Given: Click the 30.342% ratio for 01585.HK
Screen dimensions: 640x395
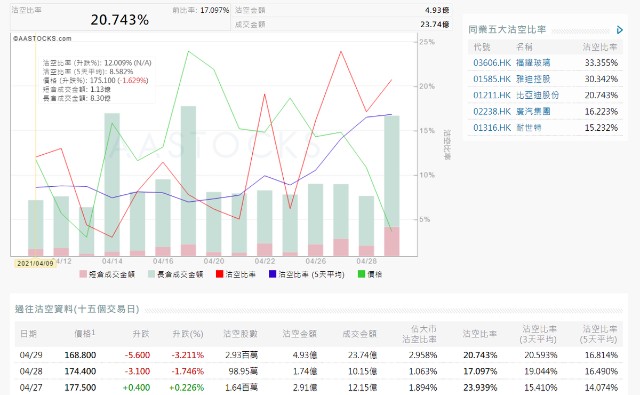Looking at the screenshot, I should 601,79.
